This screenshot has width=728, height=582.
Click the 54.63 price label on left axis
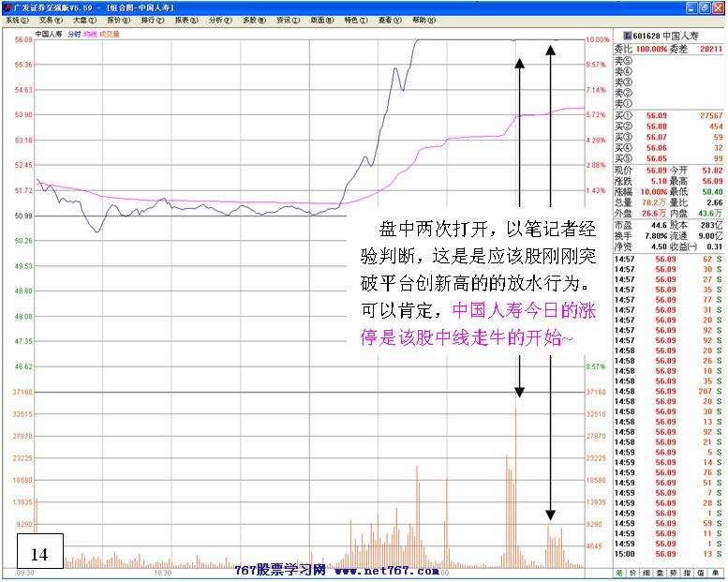[x=23, y=90]
